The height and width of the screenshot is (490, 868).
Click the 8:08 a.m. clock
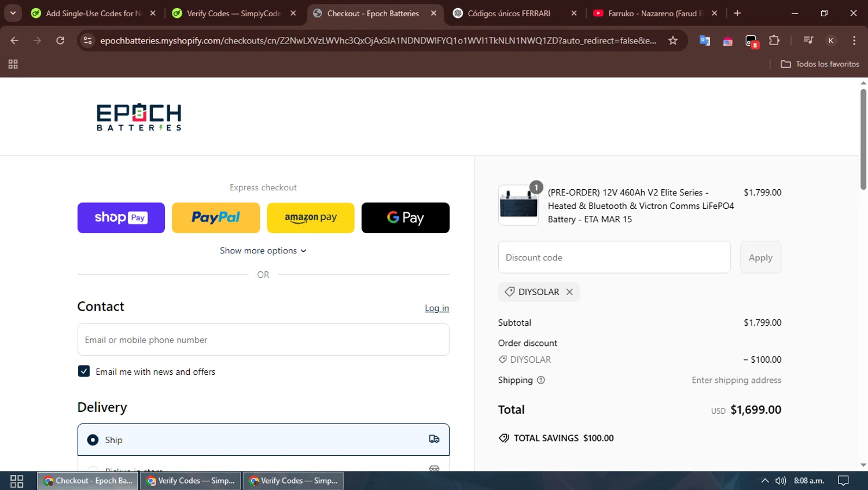tap(809, 481)
